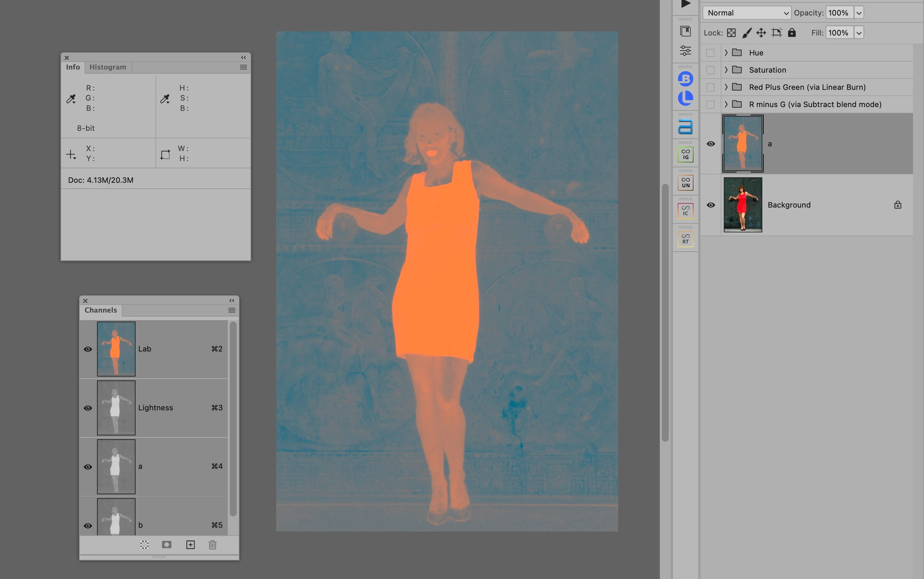
Task: Open the Channels panel flyout menu
Action: 232,310
